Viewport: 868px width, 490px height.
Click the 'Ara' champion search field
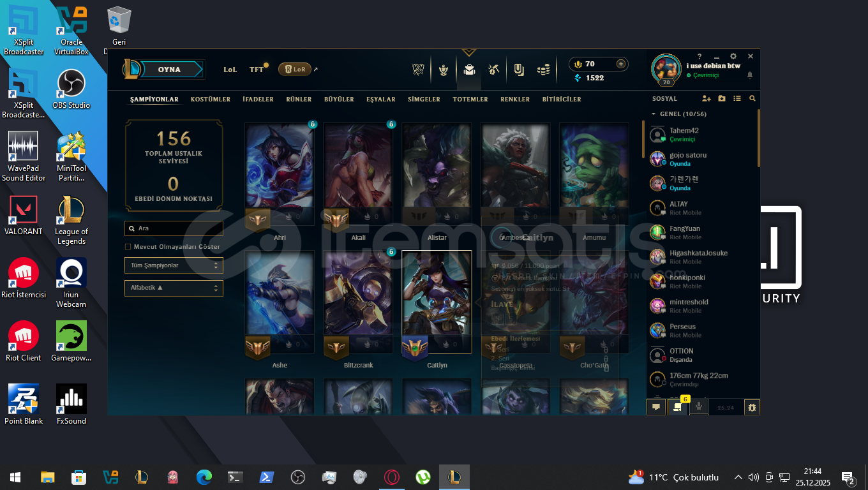[174, 228]
